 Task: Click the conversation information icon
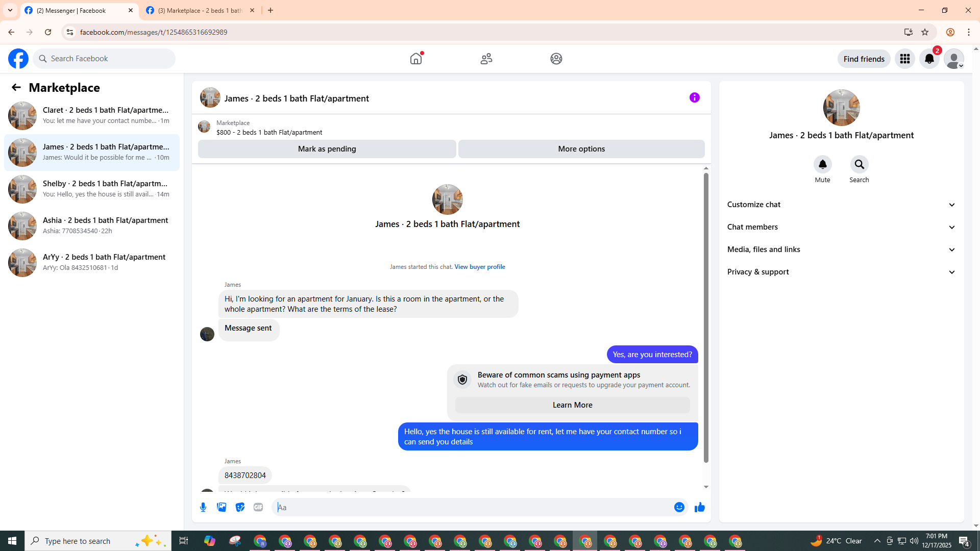[x=694, y=97]
